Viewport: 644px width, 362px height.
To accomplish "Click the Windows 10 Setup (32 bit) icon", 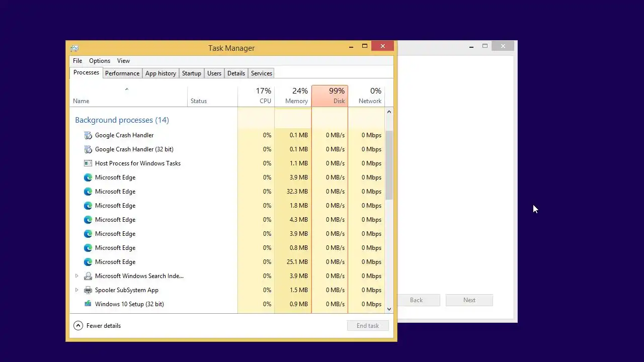I will [88, 304].
